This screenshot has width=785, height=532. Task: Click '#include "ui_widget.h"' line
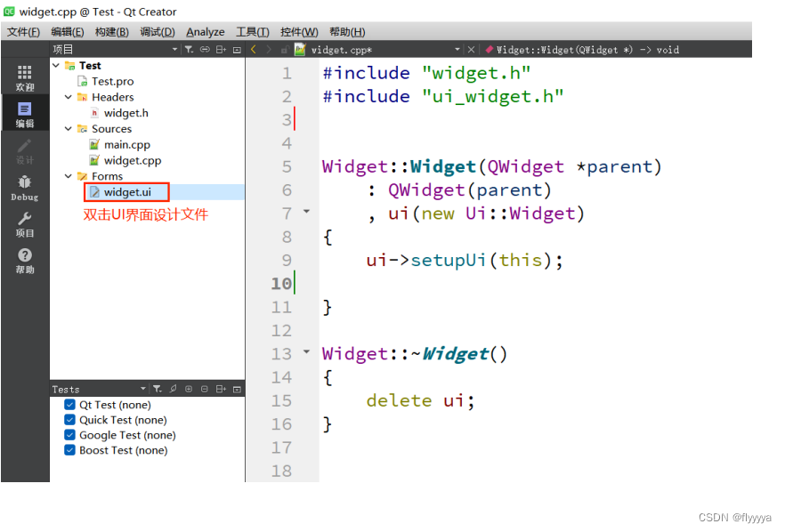click(x=443, y=96)
